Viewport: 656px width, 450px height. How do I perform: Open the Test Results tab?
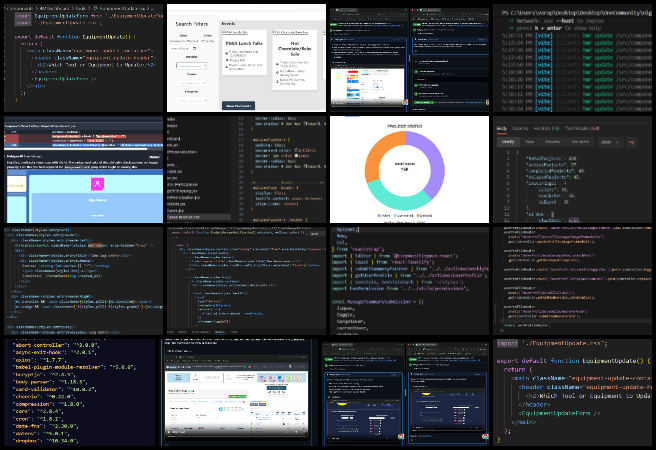(x=580, y=128)
